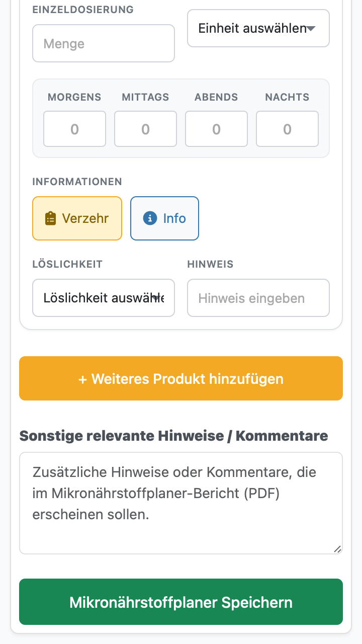
Task: Open the Einheit auswählen dropdown
Action: coord(258,28)
